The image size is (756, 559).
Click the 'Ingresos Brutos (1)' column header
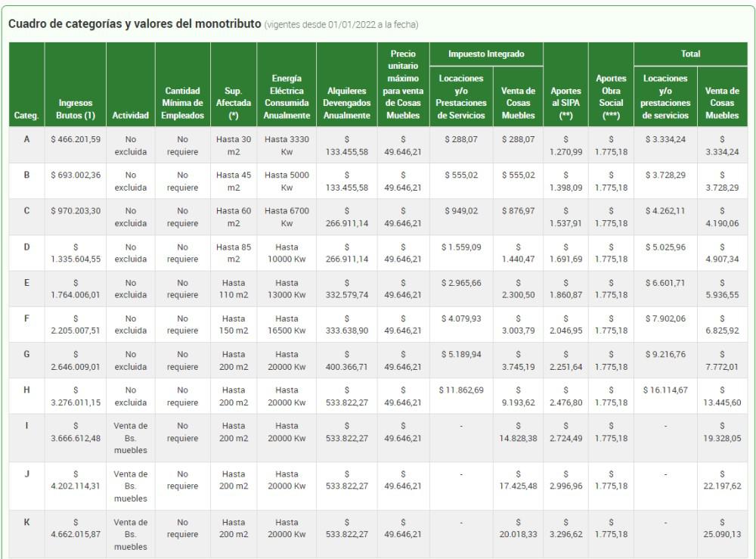[75, 109]
